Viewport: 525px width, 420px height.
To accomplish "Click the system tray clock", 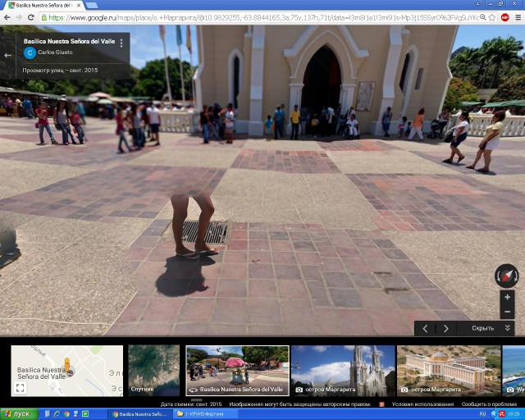I will 514,414.
